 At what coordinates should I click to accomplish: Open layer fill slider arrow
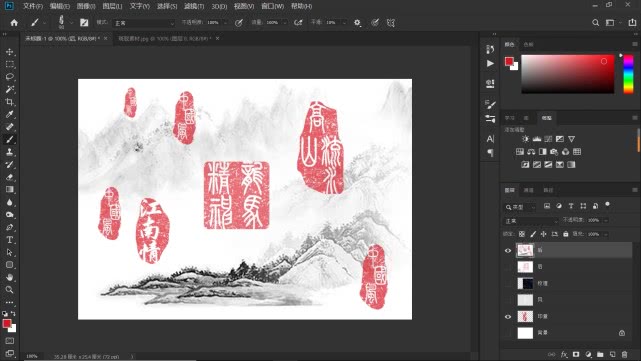coord(606,234)
